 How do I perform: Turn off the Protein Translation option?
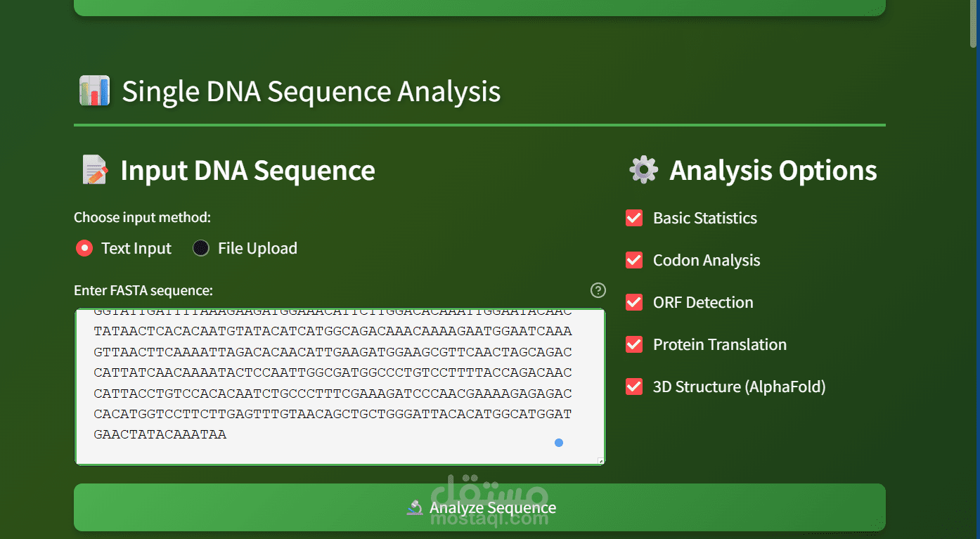634,344
